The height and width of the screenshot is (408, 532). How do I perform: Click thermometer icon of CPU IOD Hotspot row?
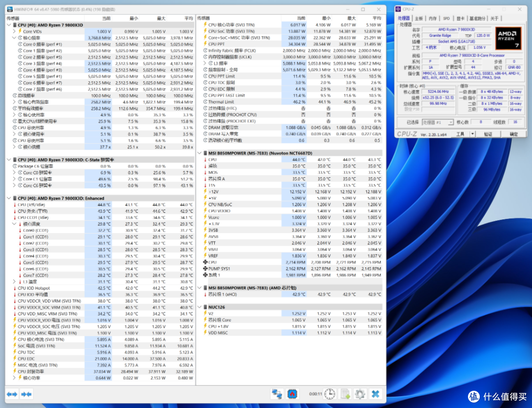point(15,288)
